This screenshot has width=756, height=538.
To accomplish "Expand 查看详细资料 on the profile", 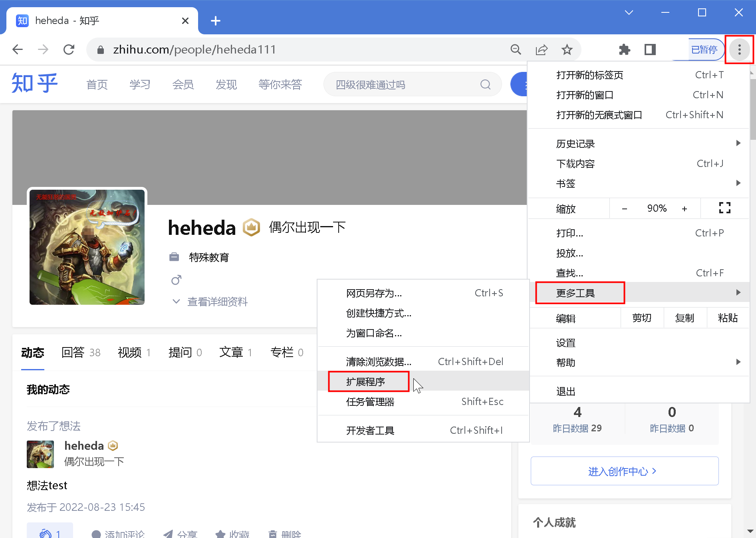I will click(x=217, y=302).
